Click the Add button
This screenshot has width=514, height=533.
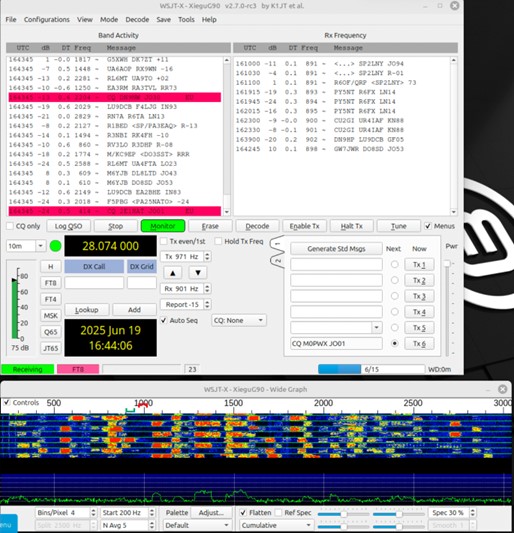pos(134,310)
